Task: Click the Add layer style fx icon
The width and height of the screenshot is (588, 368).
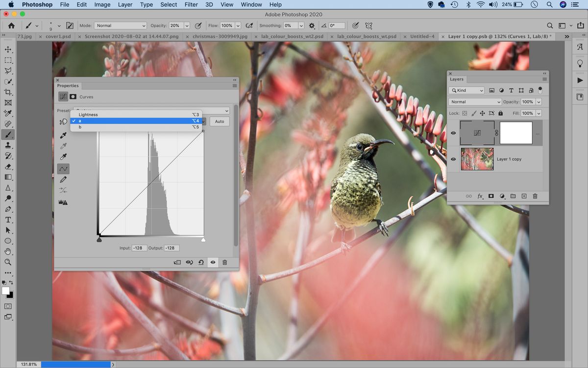Action: [x=480, y=196]
